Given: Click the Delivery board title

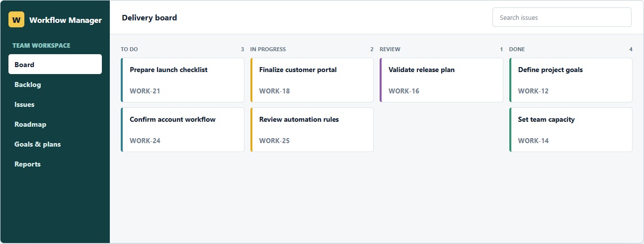Looking at the screenshot, I should coord(149,17).
